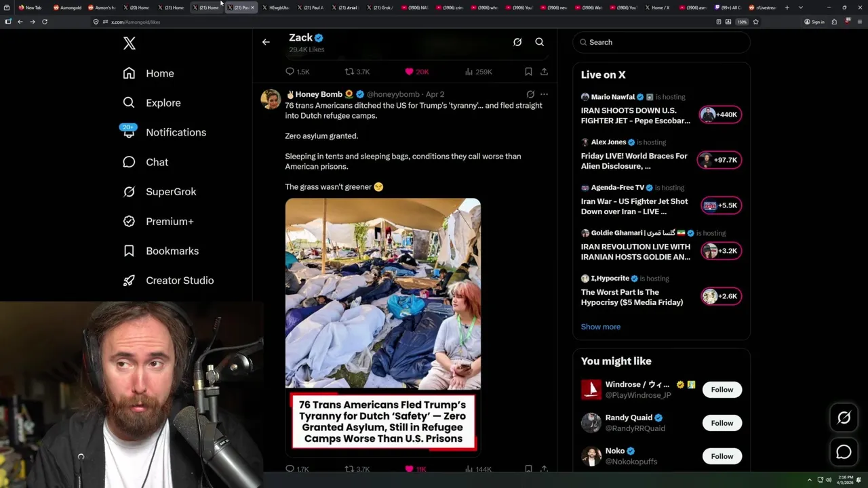The width and height of the screenshot is (868, 488).
Task: Toggle bookmark on the 20K-likes post
Action: pyautogui.click(x=528, y=71)
